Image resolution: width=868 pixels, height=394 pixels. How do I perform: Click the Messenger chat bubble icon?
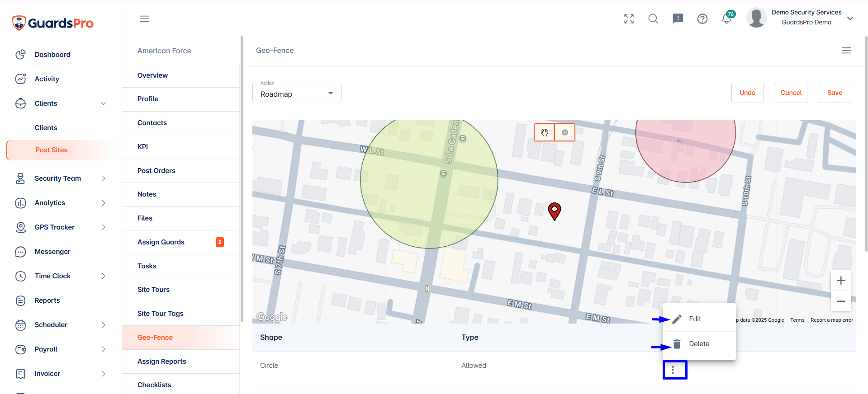click(20, 252)
